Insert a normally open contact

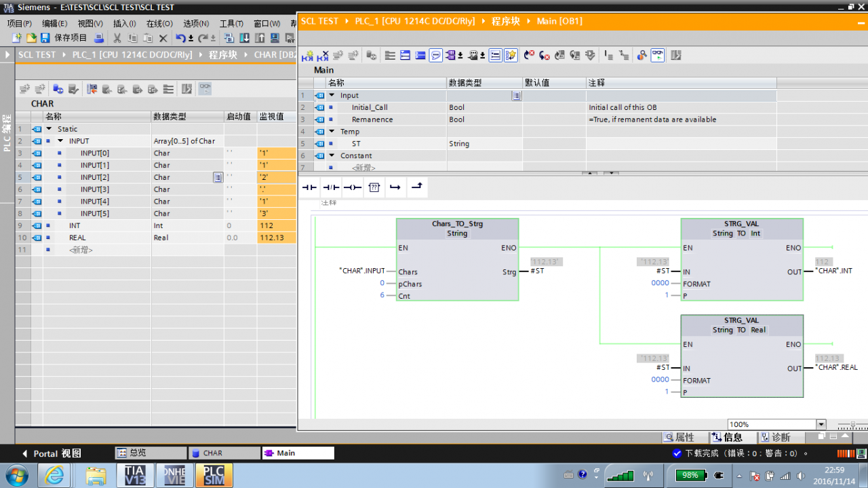click(x=309, y=187)
